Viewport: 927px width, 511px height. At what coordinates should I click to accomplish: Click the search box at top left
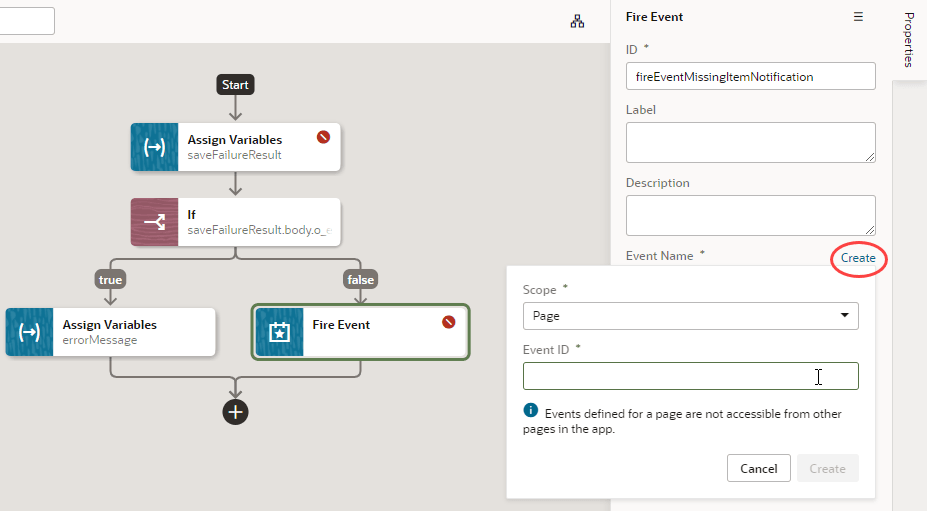click(x=27, y=21)
